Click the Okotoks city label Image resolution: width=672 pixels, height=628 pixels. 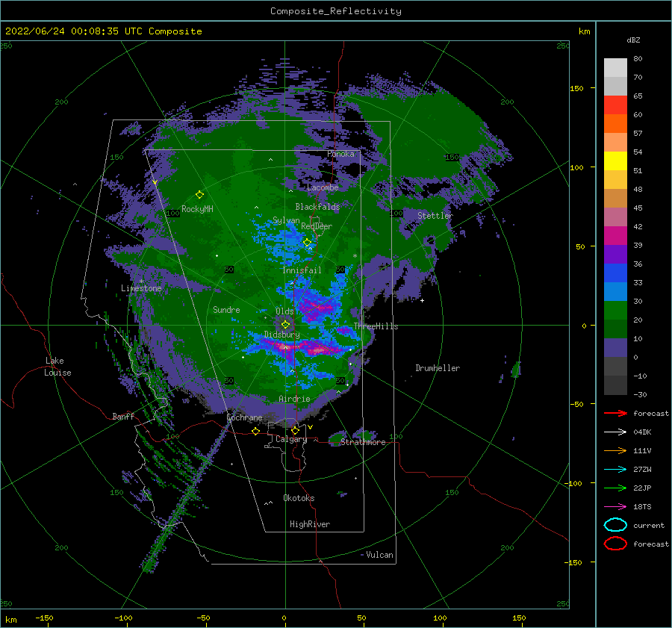tap(299, 498)
